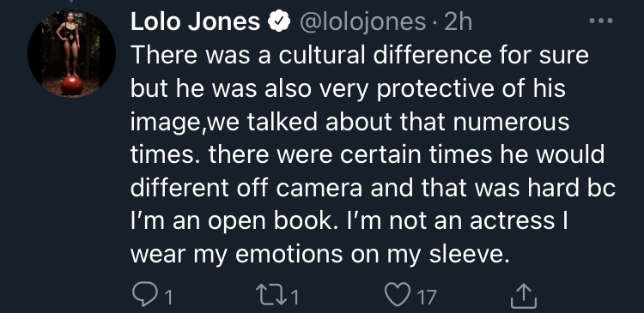Click the text 'wear my emotions on my sleeve.'
This screenshot has width=644, height=313.
click(320, 255)
